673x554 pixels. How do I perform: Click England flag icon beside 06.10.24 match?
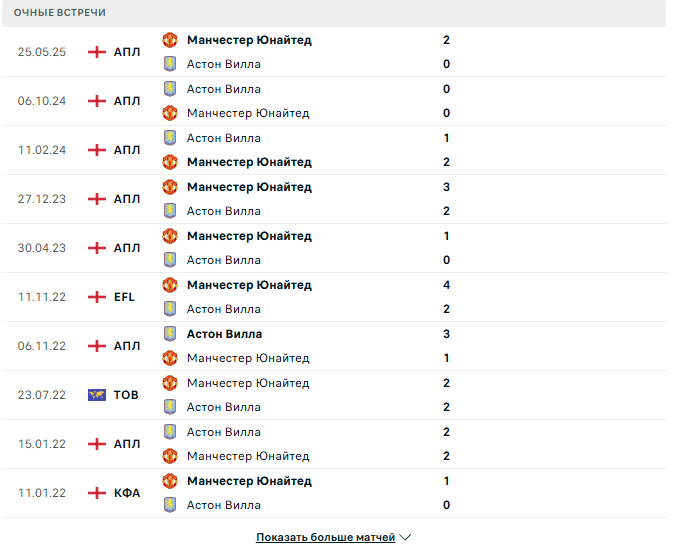tap(97, 101)
